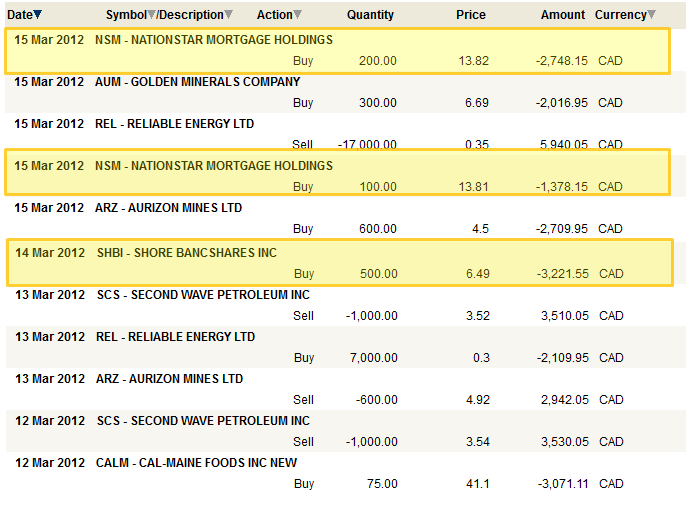Screen dimensions: 686x505
Task: Click the Amount column header
Action: [563, 15]
